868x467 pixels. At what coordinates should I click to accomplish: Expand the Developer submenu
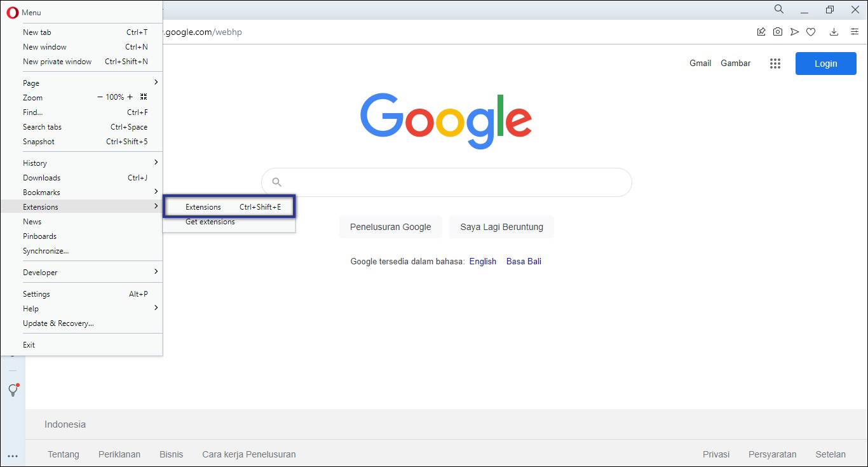(x=40, y=272)
